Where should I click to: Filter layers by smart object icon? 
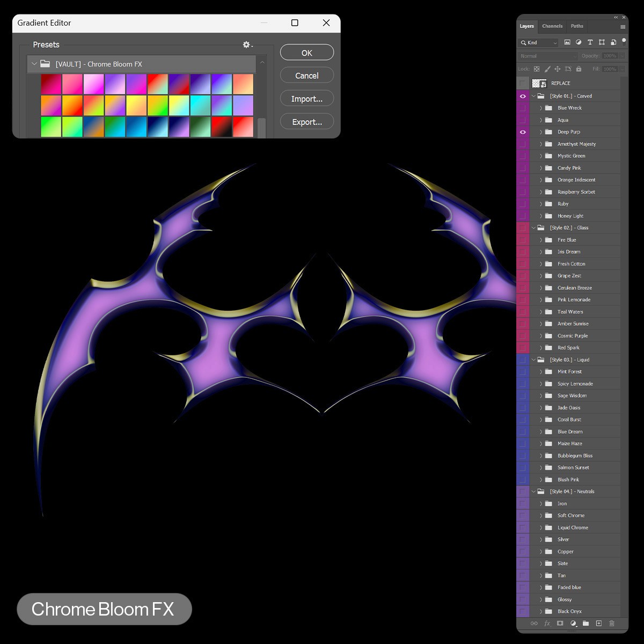pos(613,42)
